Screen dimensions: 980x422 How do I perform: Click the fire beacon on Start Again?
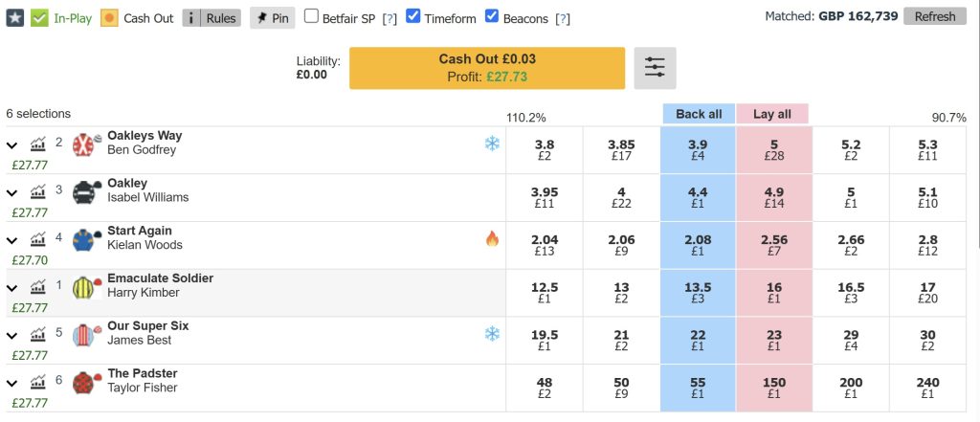coord(492,239)
